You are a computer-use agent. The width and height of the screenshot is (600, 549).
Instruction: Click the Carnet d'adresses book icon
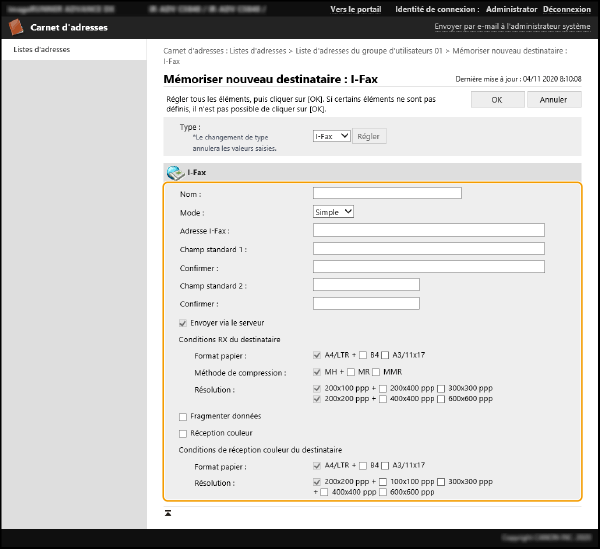tap(16, 27)
